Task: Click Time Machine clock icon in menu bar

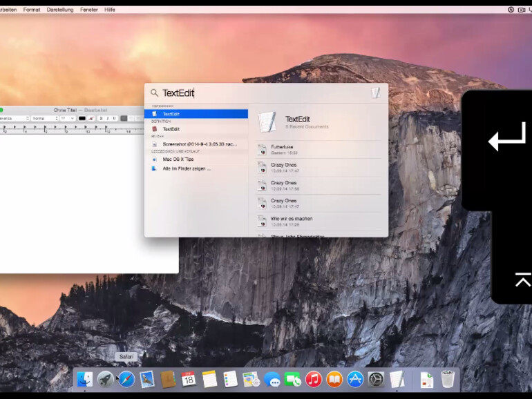Action: 511,10
